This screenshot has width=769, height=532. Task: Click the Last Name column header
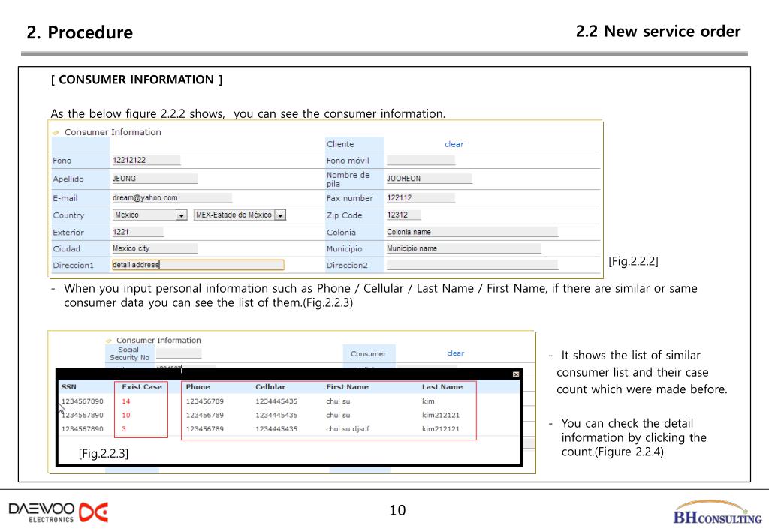coord(442,387)
